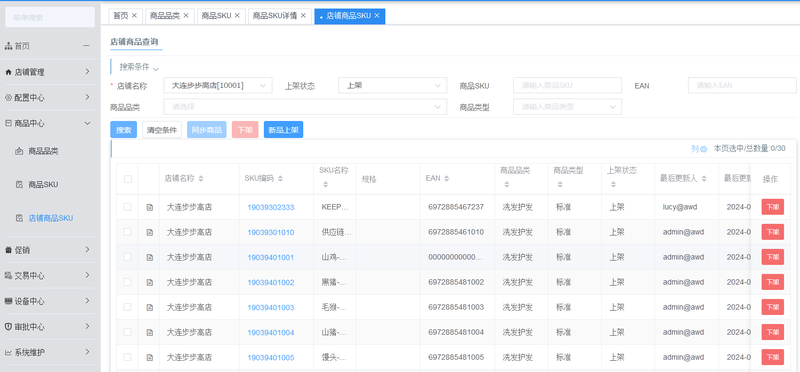
Task: Close the 首页 tab
Action: tap(134, 16)
